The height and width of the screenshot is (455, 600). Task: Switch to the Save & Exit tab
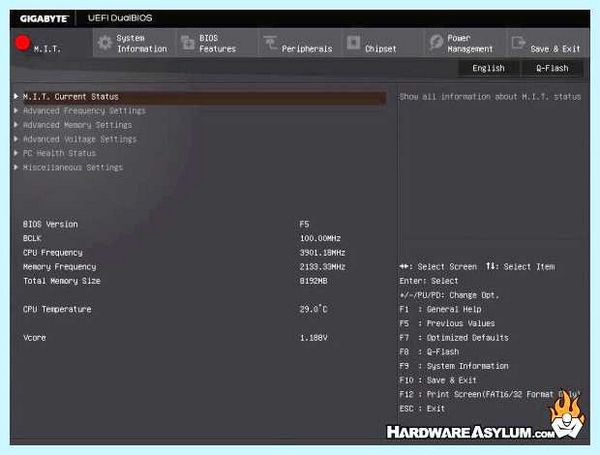pyautogui.click(x=548, y=42)
